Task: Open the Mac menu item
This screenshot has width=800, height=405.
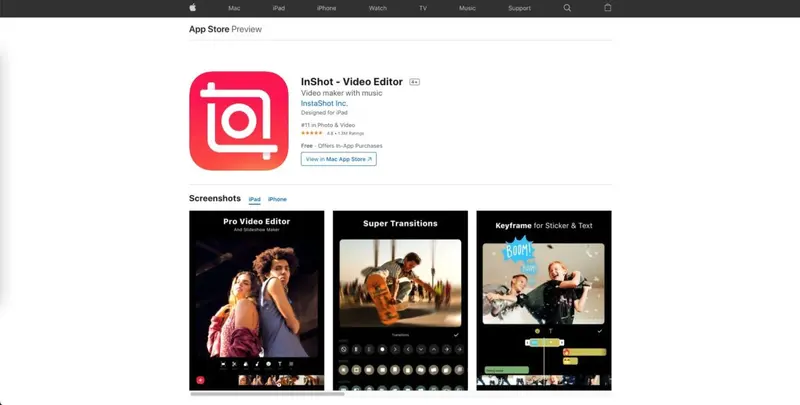Action: tap(234, 8)
